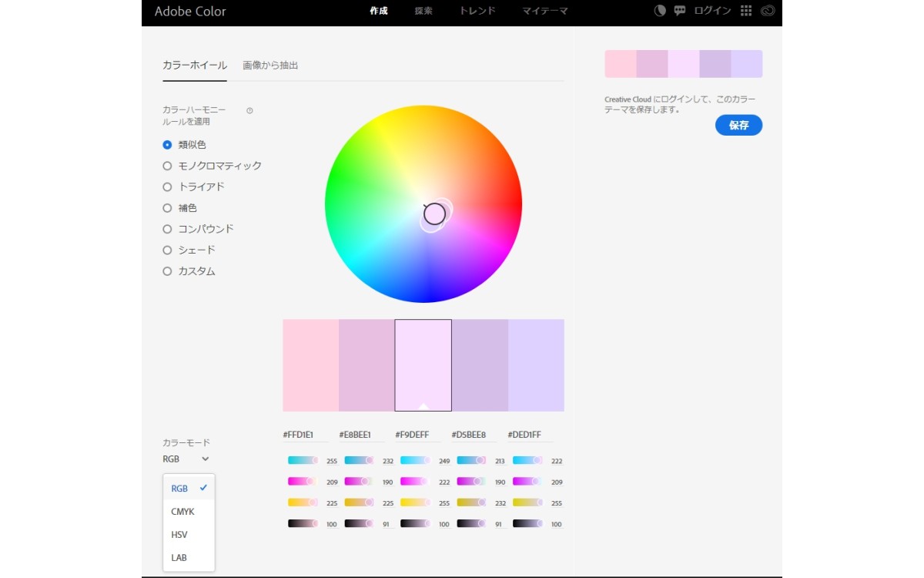The width and height of the screenshot is (924, 578).
Task: Click the ログイン link
Action: [x=712, y=11]
